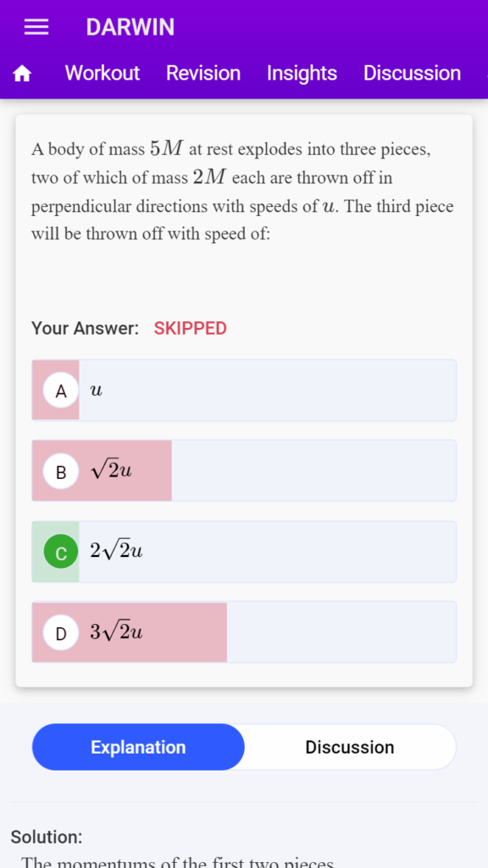Switch to the Discussion pill button
Viewport: 488px width, 868px height.
tap(350, 747)
